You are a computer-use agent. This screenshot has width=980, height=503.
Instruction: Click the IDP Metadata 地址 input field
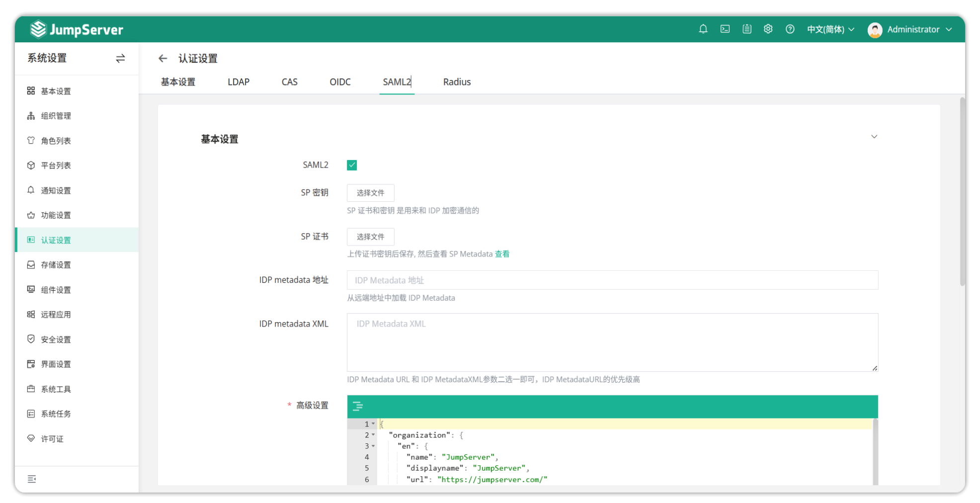[x=612, y=280]
